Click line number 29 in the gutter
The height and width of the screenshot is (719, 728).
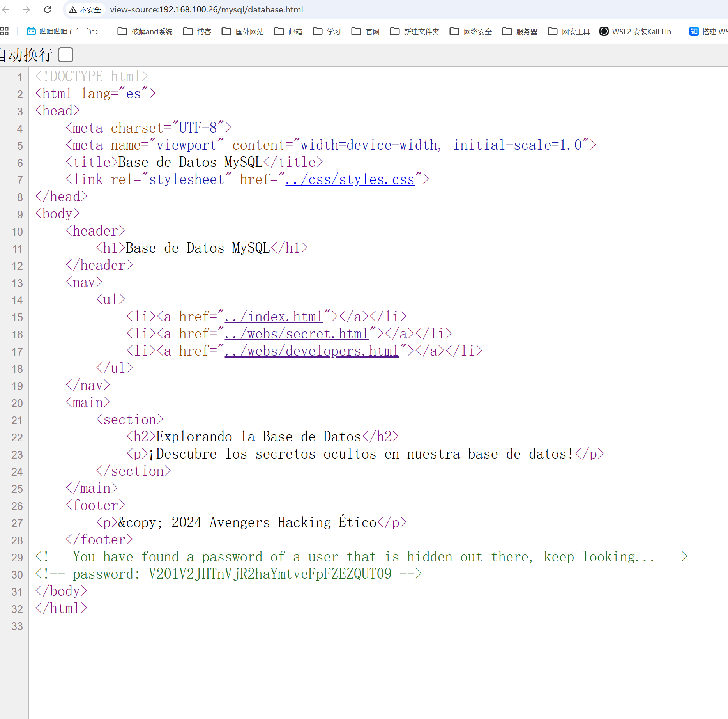click(x=17, y=558)
